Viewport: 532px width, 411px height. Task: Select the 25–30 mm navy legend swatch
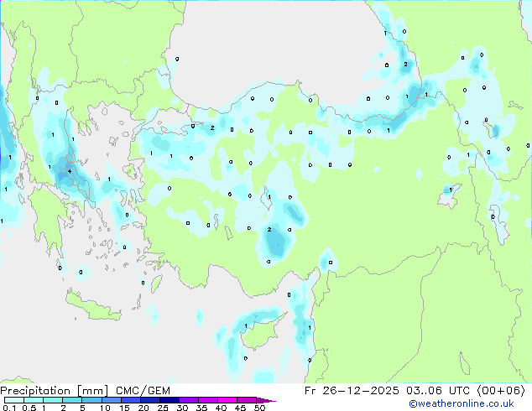(169, 400)
